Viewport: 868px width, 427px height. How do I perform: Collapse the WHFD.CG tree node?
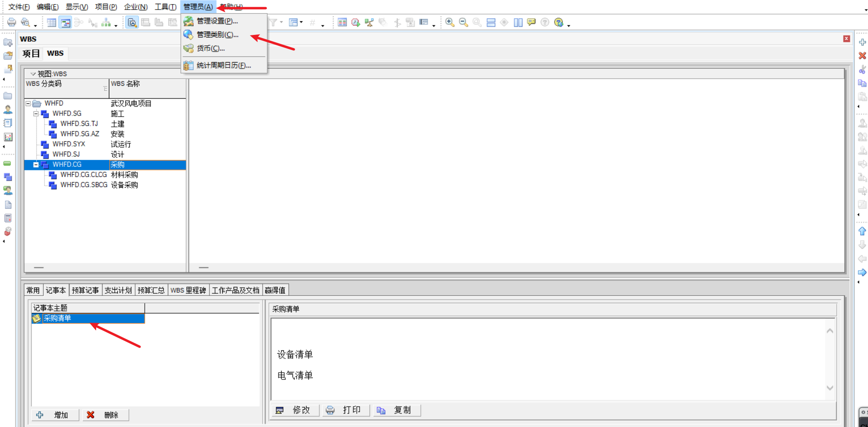[36, 165]
